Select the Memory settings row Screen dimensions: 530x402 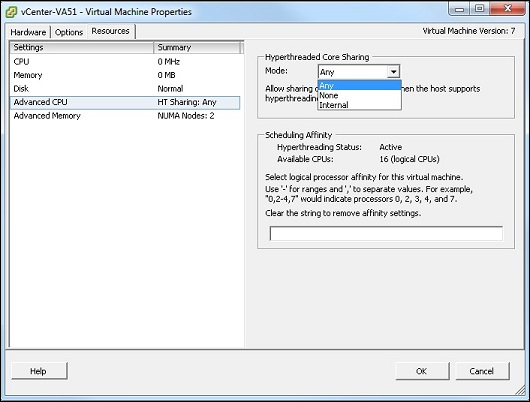click(125, 75)
